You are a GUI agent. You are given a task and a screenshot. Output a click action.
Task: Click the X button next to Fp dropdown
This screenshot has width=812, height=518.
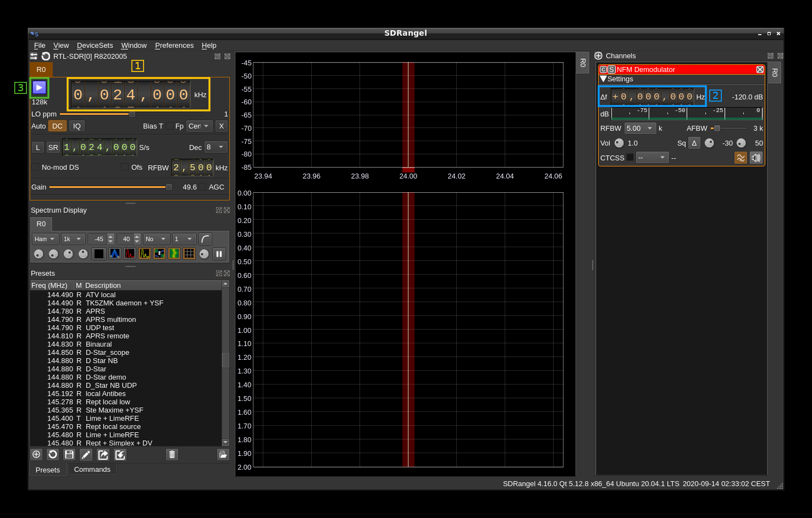(221, 126)
